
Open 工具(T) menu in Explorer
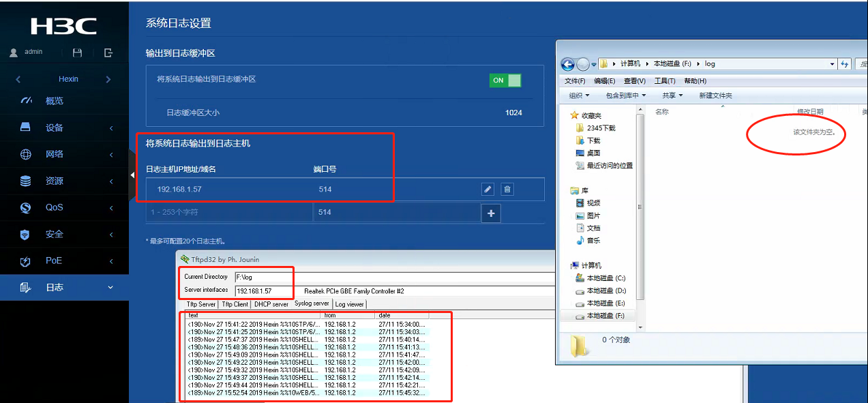(665, 81)
